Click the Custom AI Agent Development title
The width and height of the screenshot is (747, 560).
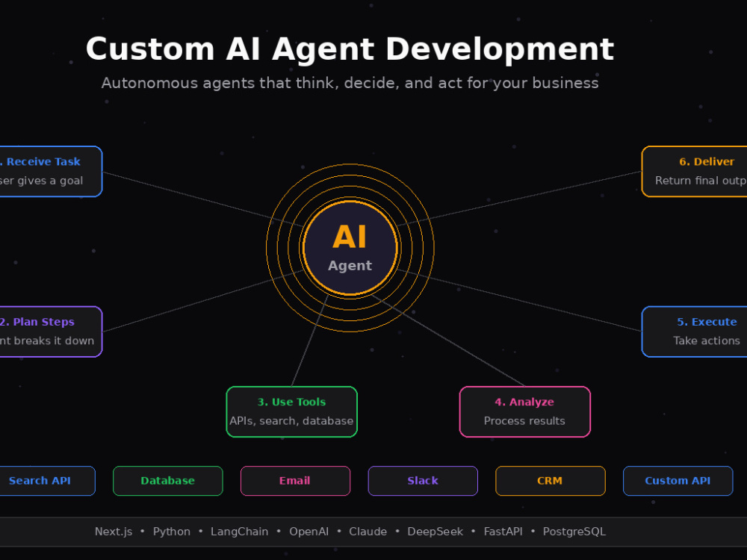(x=350, y=49)
